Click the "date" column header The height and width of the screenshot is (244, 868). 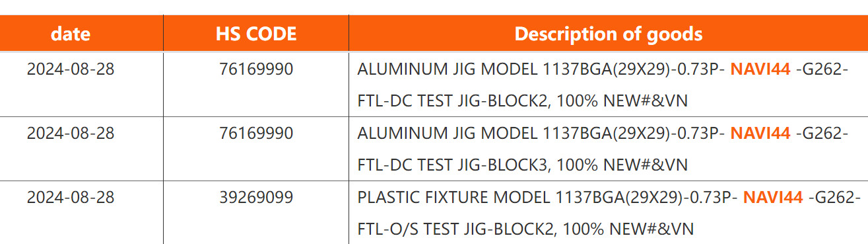[x=71, y=34]
